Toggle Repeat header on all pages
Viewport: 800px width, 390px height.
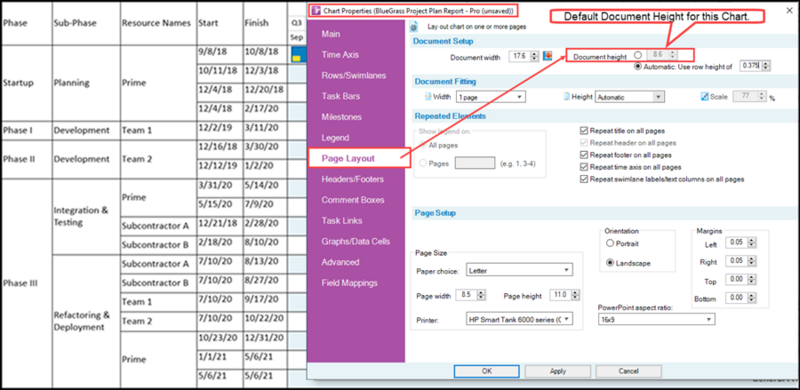coord(584,143)
